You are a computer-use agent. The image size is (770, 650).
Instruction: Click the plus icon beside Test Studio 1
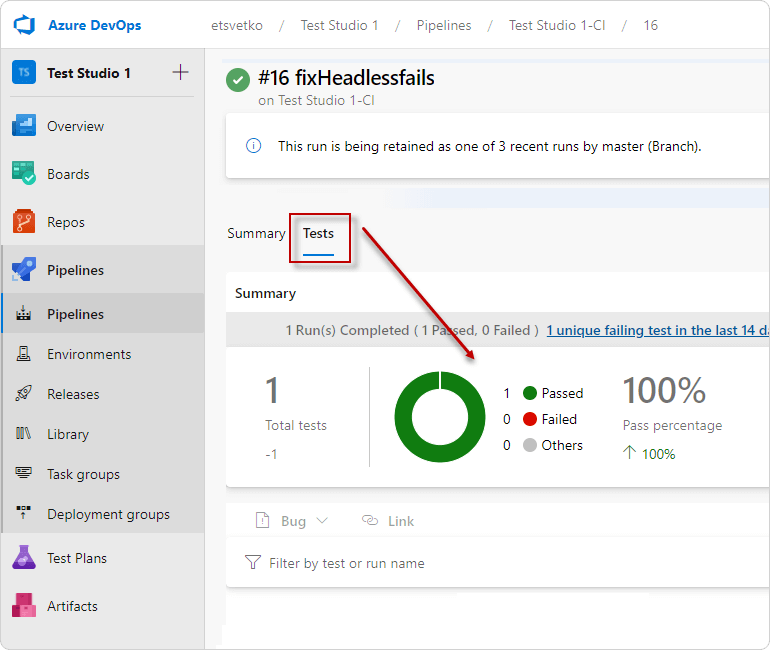tap(181, 73)
